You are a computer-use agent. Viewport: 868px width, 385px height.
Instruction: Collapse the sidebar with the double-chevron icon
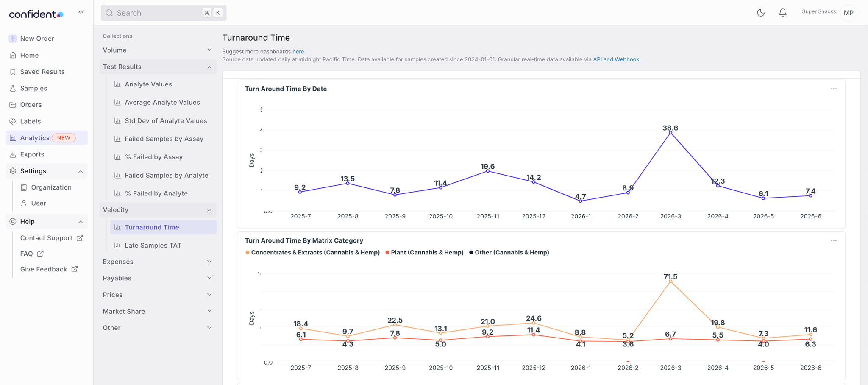pos(81,12)
